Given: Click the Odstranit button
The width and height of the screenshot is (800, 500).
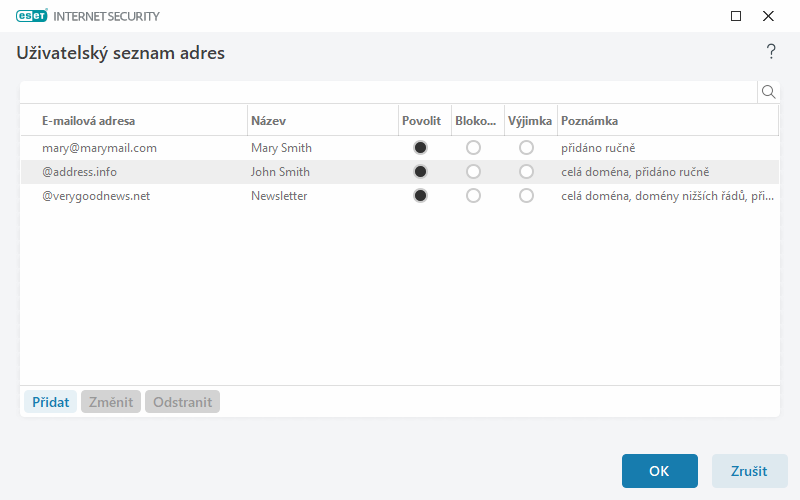Looking at the screenshot, I should pos(182,402).
